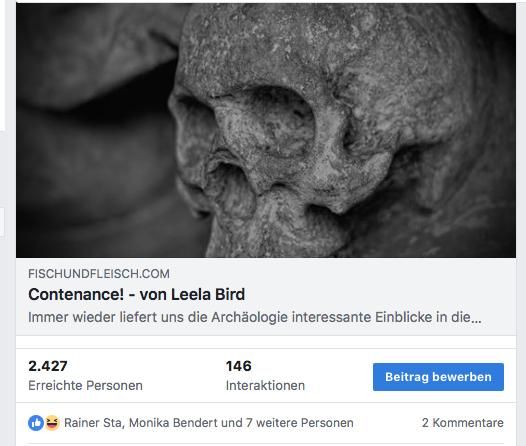Click the article description starting Immer wieder

click(x=255, y=317)
